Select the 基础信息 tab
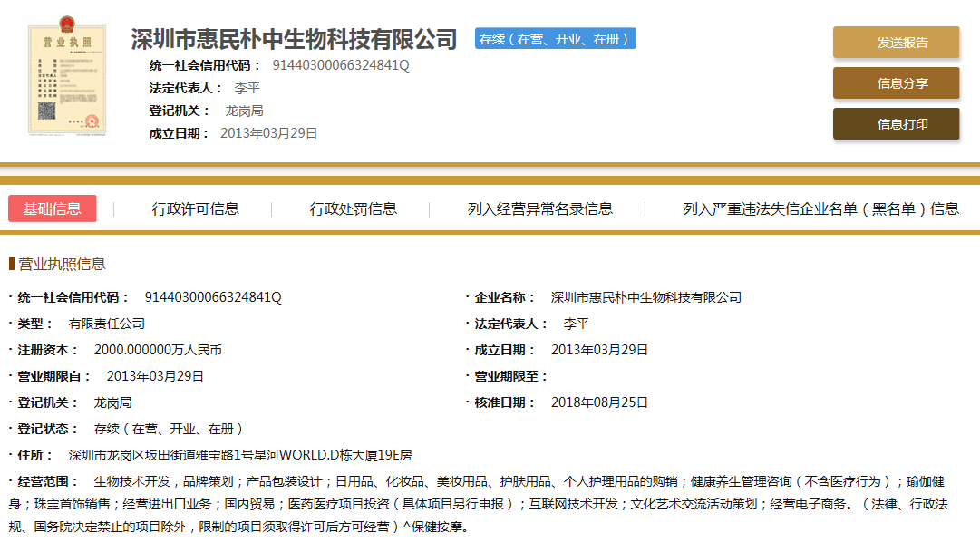 pyautogui.click(x=52, y=208)
